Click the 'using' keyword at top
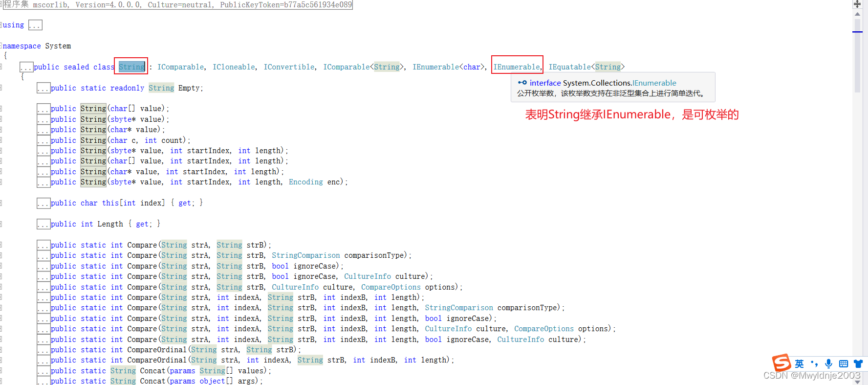The width and height of the screenshot is (868, 385). [13, 25]
